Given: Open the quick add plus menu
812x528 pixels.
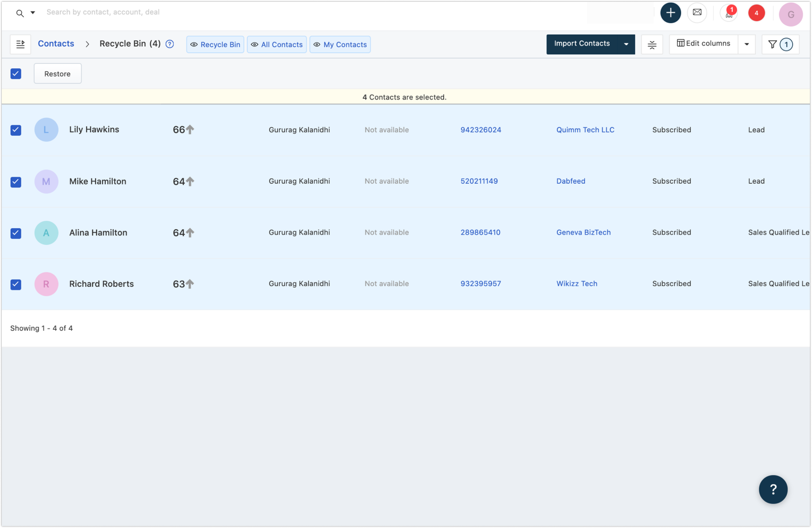Looking at the screenshot, I should (670, 13).
